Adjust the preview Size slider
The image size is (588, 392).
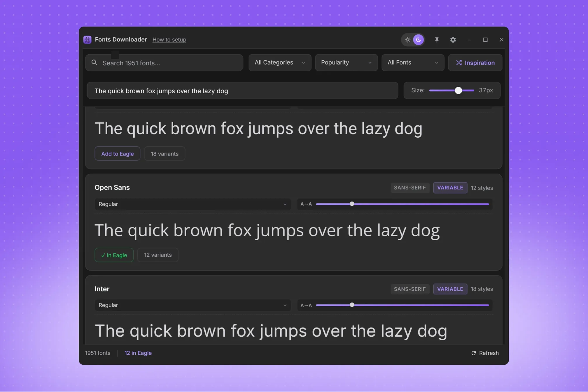(452, 90)
